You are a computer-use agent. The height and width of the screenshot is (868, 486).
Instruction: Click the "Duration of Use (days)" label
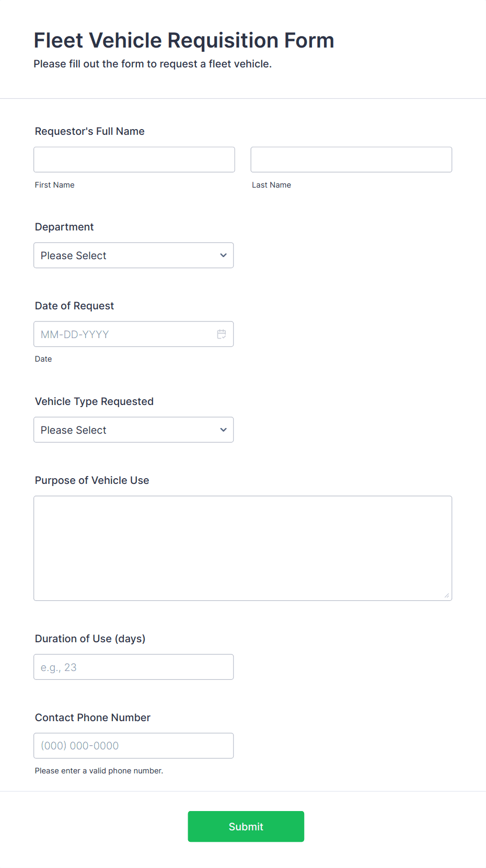(90, 639)
